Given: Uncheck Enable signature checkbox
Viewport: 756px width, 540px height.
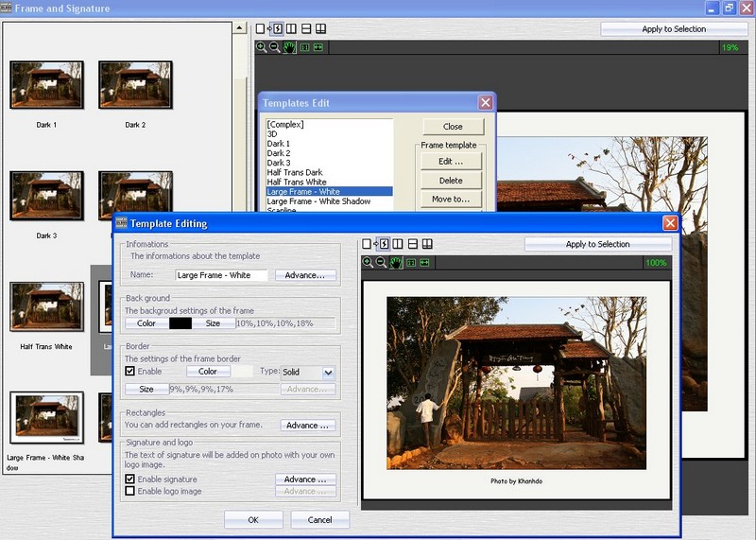Looking at the screenshot, I should (130, 479).
